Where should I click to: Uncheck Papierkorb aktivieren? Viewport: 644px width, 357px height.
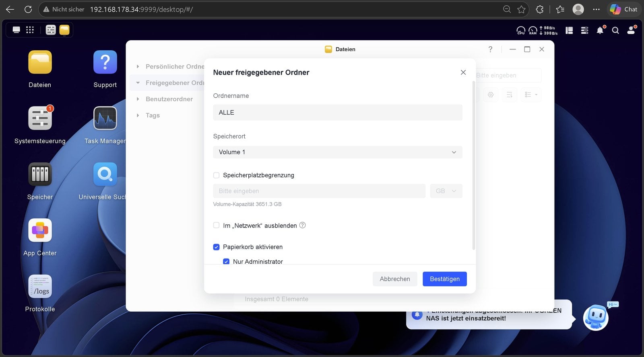[x=216, y=247]
